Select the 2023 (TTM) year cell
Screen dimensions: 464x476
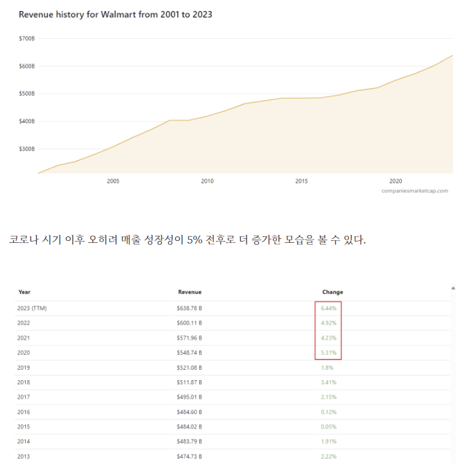click(x=32, y=308)
